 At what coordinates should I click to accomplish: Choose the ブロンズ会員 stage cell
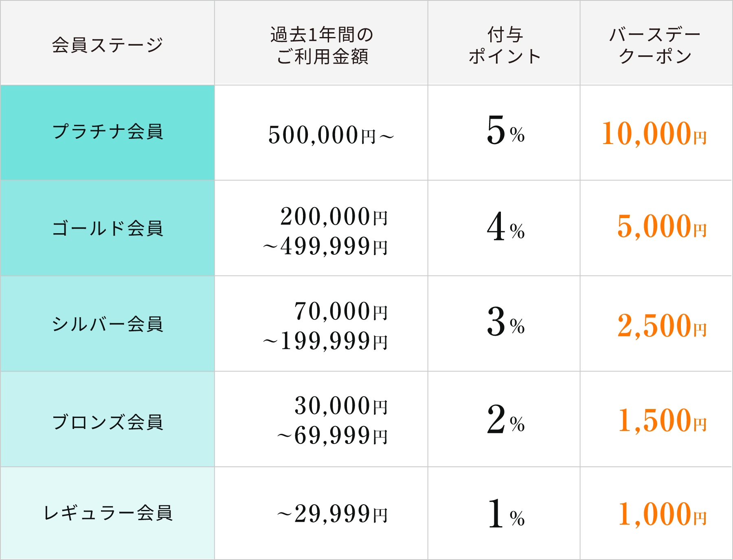tap(108, 421)
